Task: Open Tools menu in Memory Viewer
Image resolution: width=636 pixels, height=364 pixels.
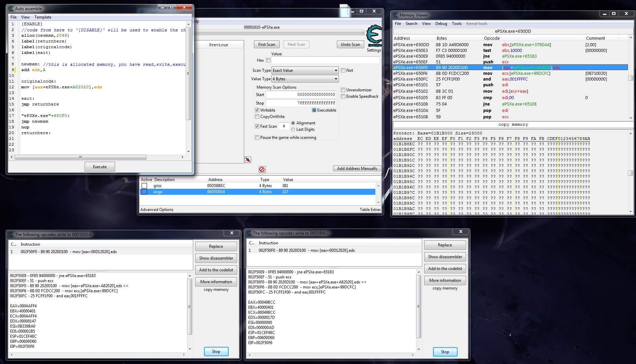Action: [457, 24]
